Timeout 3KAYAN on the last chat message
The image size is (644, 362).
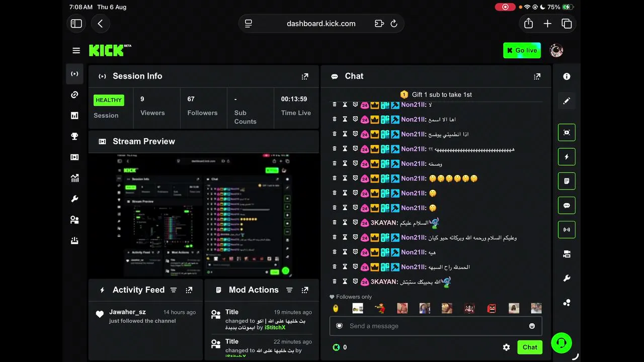pos(345,282)
